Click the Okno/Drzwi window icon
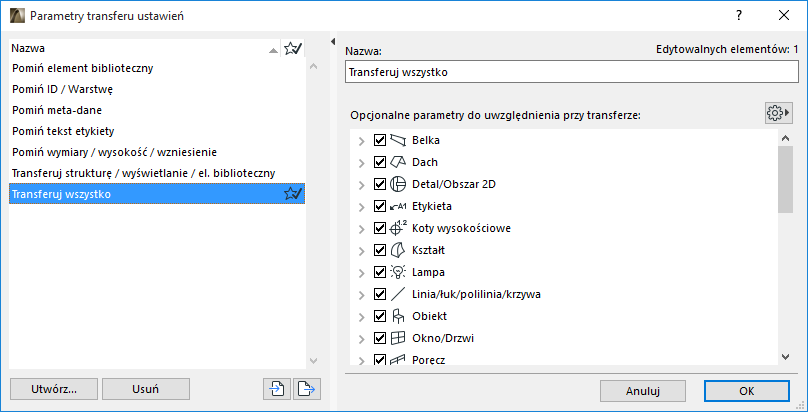The image size is (808, 412). 399,338
